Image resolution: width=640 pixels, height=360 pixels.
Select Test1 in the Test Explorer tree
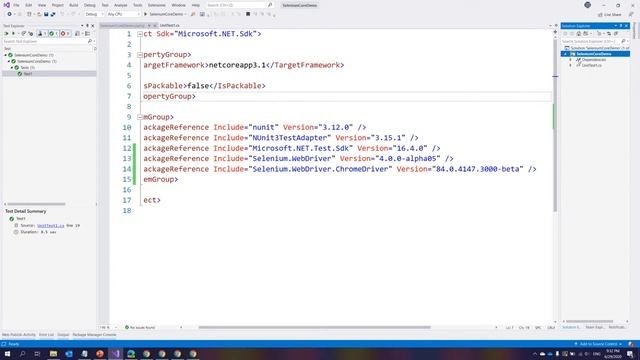click(x=28, y=74)
